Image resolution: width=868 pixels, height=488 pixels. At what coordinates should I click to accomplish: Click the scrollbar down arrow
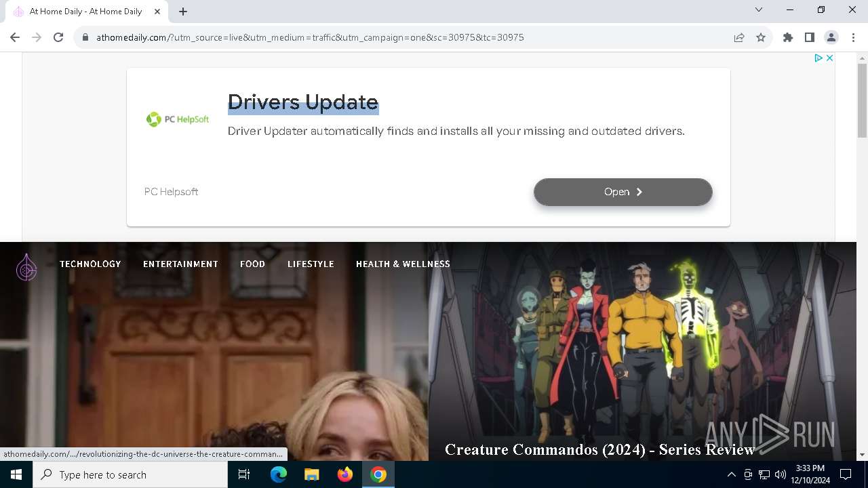tap(862, 455)
